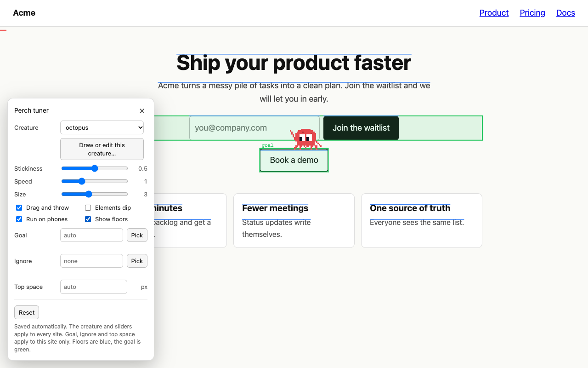Open the Product link in navigation
Viewport: 588px width, 368px height.
pyautogui.click(x=494, y=13)
